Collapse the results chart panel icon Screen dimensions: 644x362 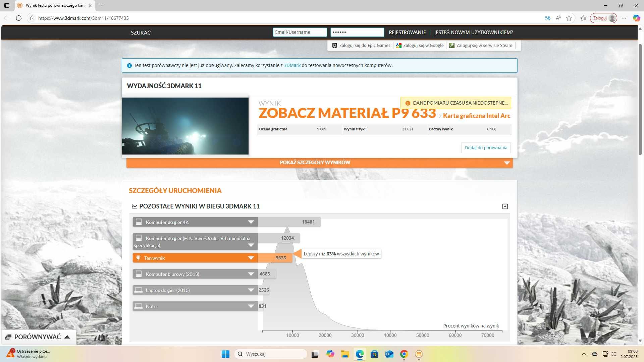(x=505, y=206)
